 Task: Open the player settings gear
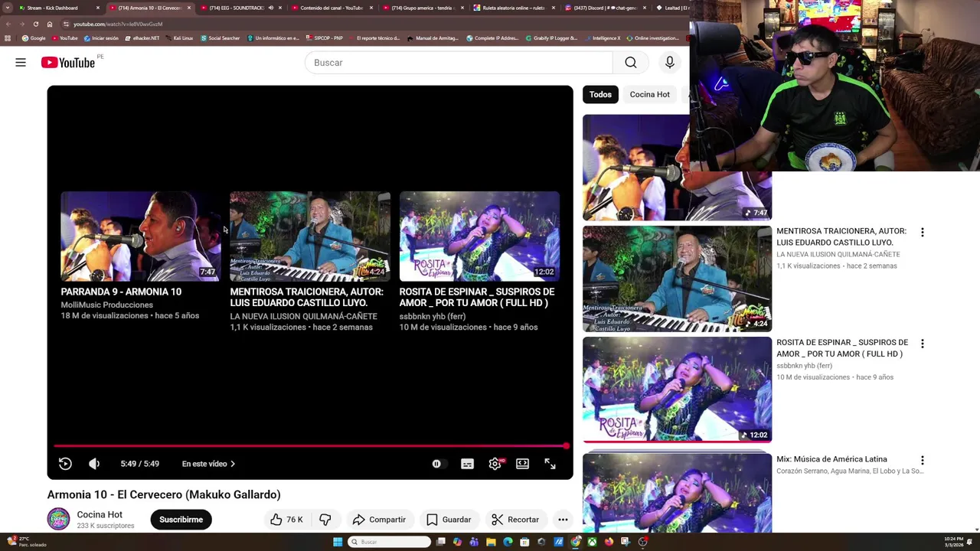coord(495,464)
